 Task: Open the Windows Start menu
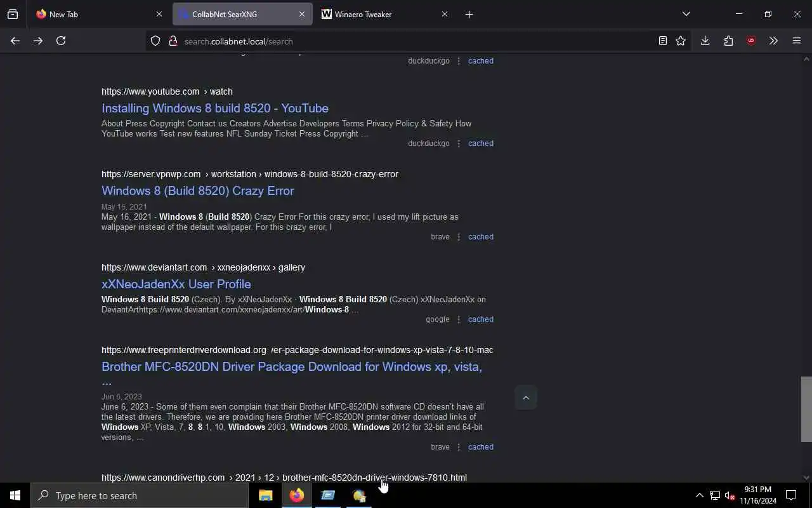15,495
